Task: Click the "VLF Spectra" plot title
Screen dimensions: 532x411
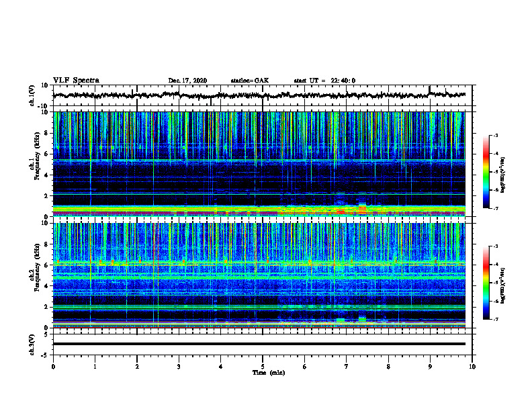Action: coord(76,81)
